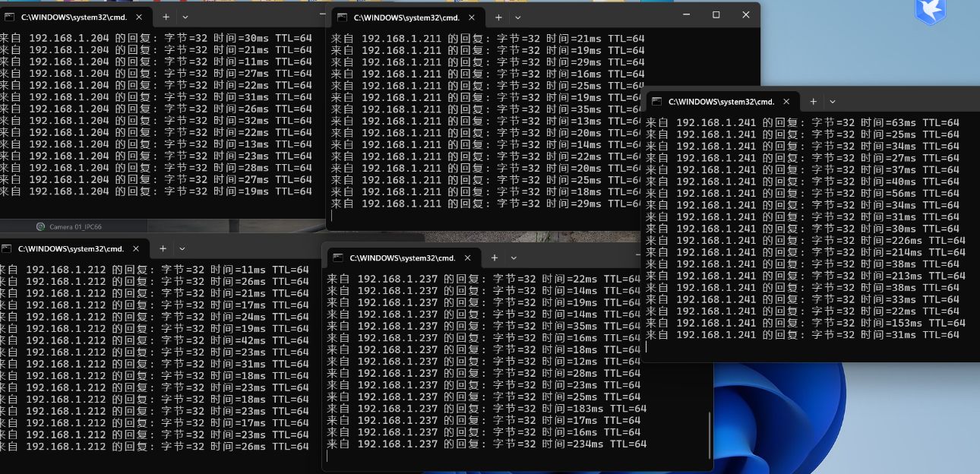Maximize the 192.168.1.211 cmd window
980x474 pixels.
coord(716,14)
